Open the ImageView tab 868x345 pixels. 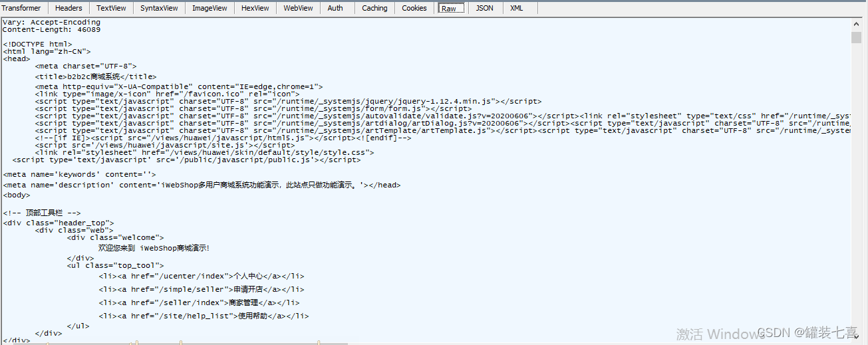210,8
